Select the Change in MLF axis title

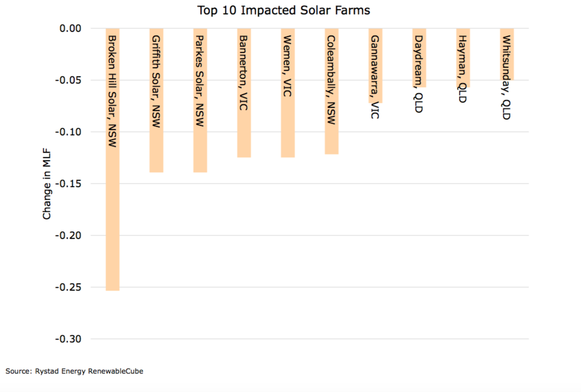[x=47, y=184]
